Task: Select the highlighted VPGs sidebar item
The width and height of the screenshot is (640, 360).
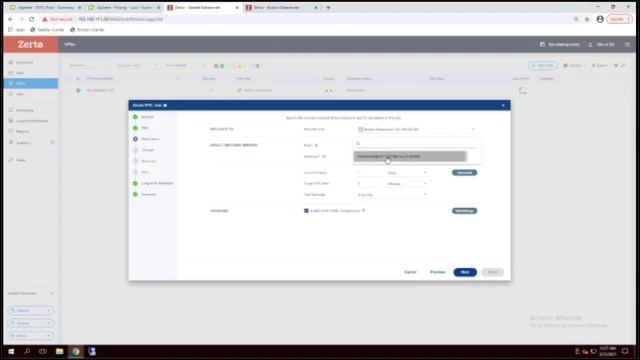Action: coord(31,83)
